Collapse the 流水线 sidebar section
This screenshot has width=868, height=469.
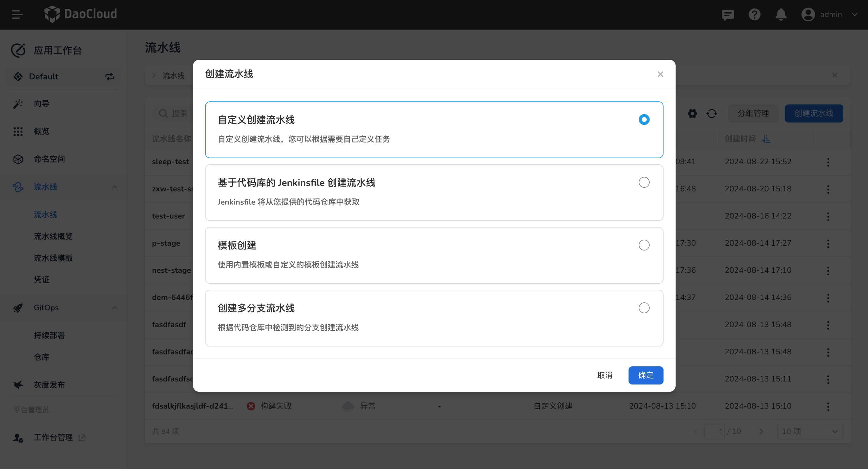coord(114,187)
